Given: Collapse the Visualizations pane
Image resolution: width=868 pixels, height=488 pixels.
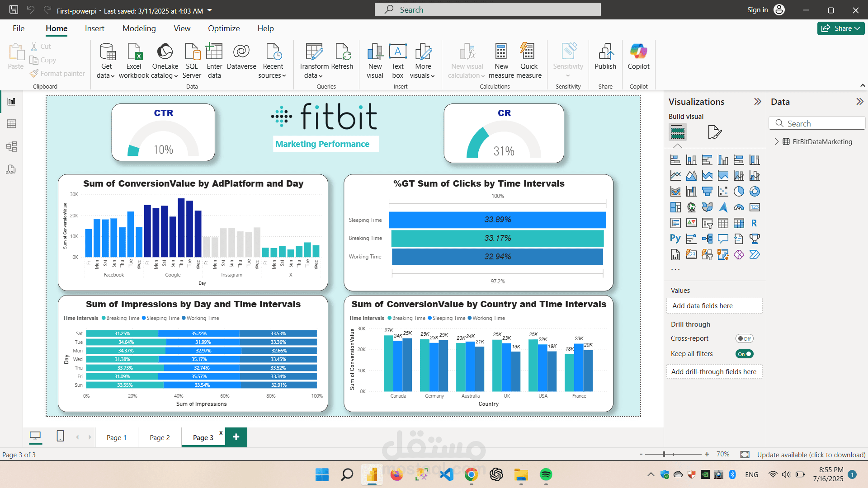Looking at the screenshot, I should click(758, 102).
